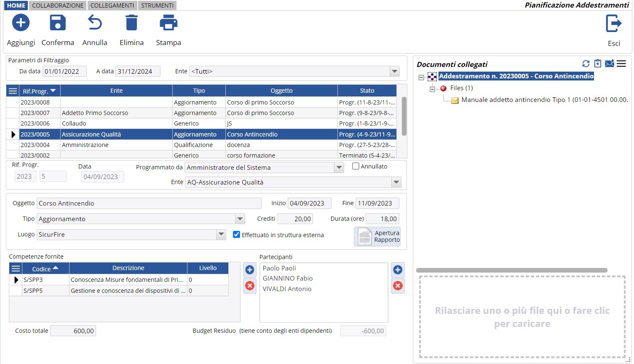This screenshot has height=364, width=634.
Task: Open the STRUMENTI tab
Action: pos(157,5)
